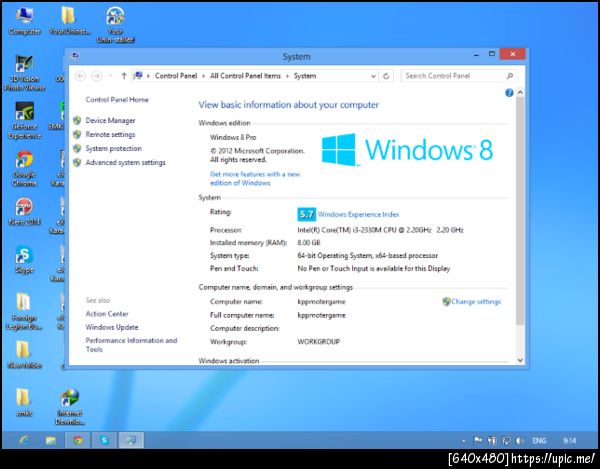Open Remote settings link
Image resolution: width=600 pixels, height=469 pixels.
(110, 134)
